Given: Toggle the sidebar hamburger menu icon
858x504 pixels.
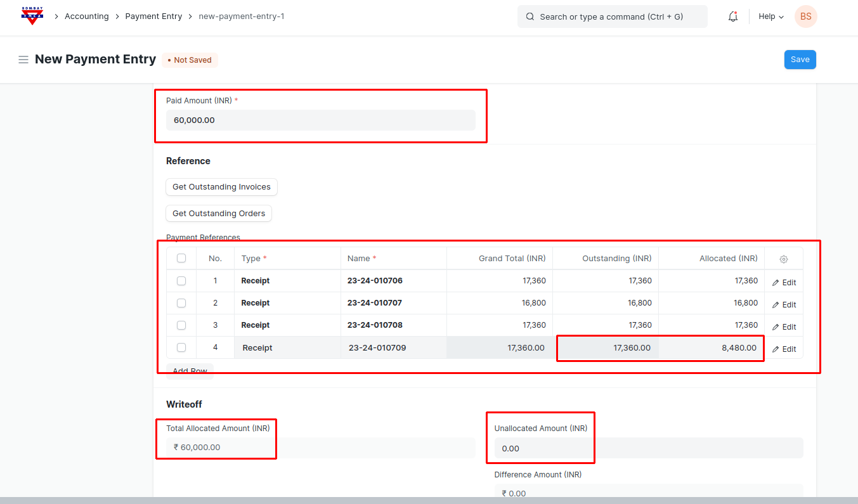Looking at the screenshot, I should coord(23,60).
